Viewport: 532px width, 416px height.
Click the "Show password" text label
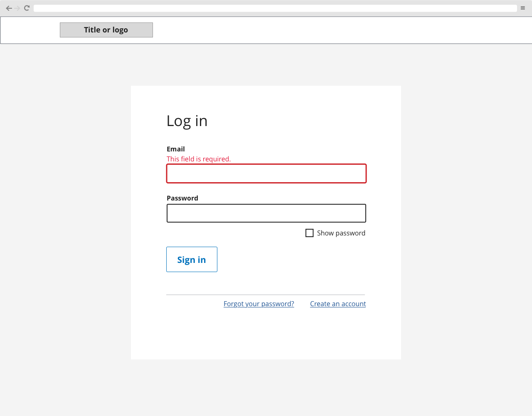(341, 233)
